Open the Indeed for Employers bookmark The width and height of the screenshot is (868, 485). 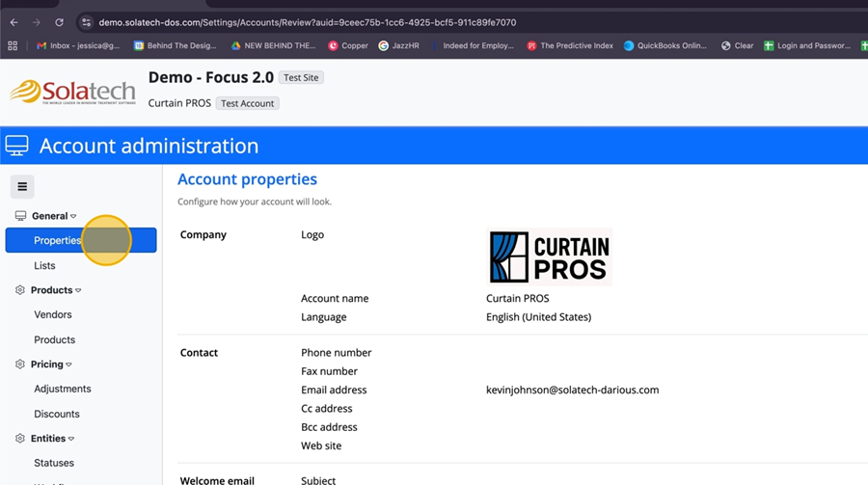473,46
